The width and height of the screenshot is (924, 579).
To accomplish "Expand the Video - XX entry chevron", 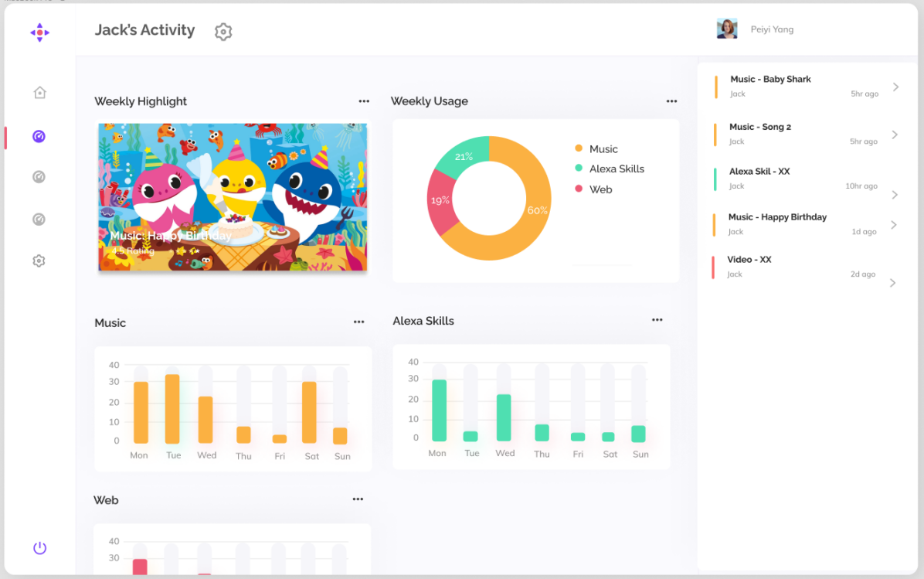I will [x=893, y=283].
